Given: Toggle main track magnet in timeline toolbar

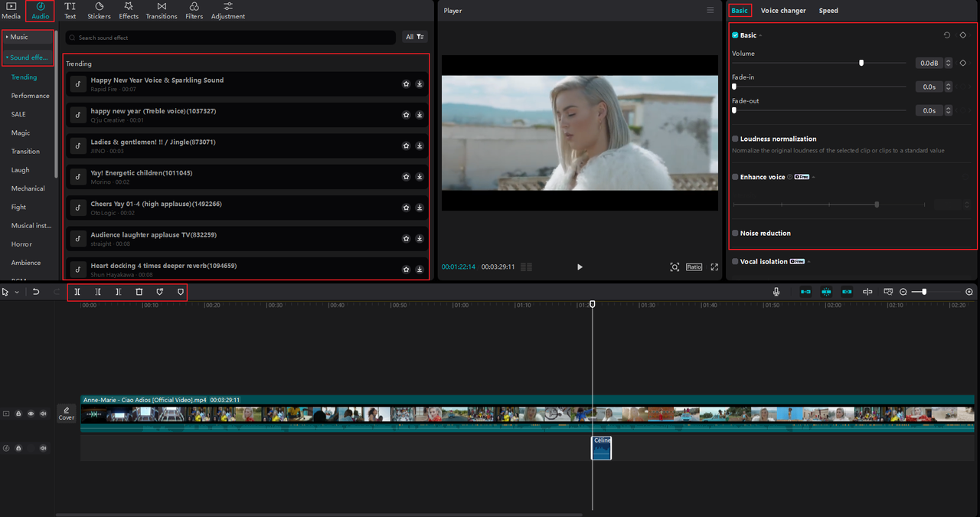Looking at the screenshot, I should click(805, 292).
